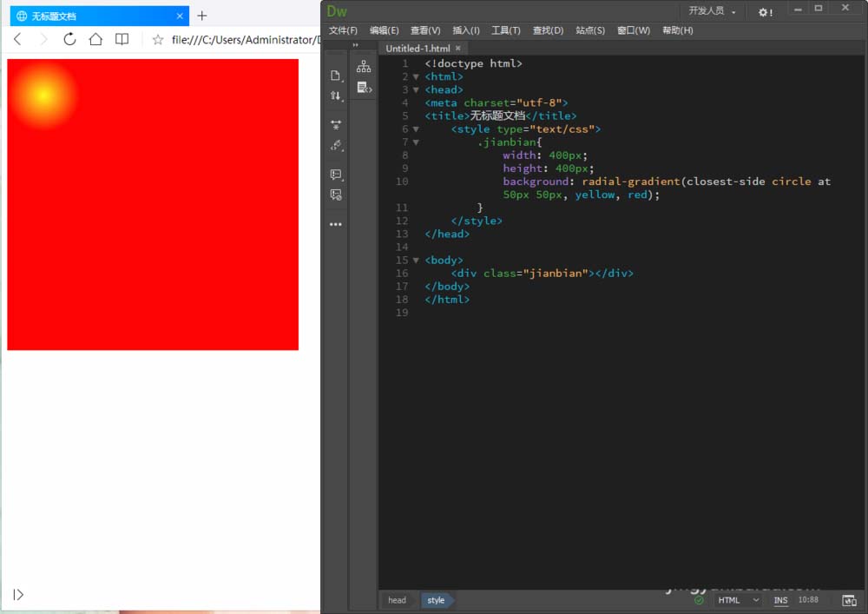
Task: Click the green linting status checkmark
Action: point(700,600)
